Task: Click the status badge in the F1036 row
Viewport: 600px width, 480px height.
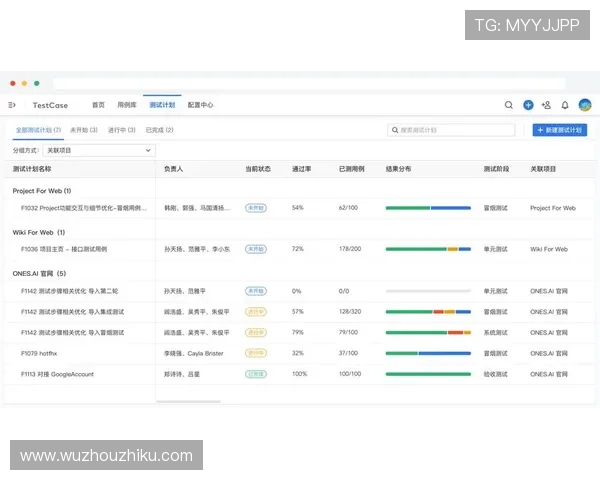Action: pyautogui.click(x=256, y=249)
